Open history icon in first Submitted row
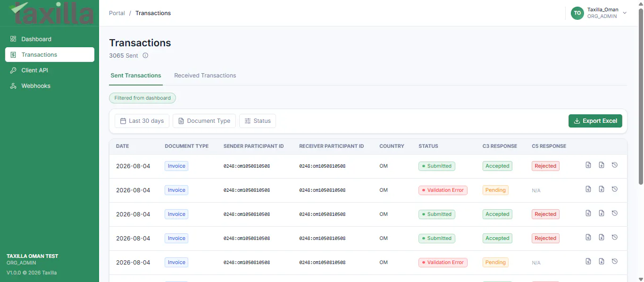Image resolution: width=644 pixels, height=282 pixels. [615, 165]
